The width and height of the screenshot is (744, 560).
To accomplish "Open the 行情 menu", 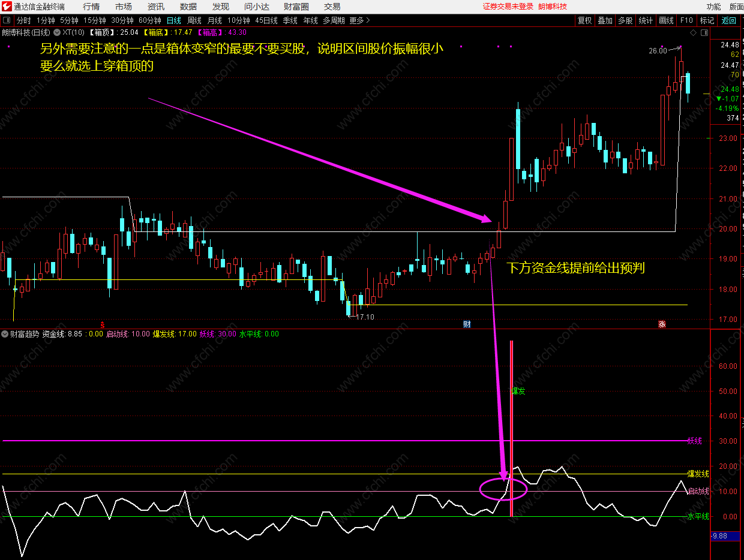I will tap(91, 7).
